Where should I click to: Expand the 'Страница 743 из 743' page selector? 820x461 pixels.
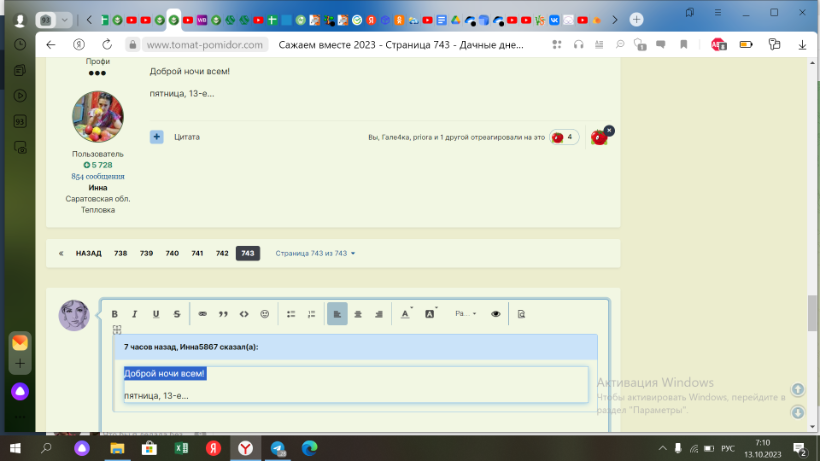(x=315, y=253)
